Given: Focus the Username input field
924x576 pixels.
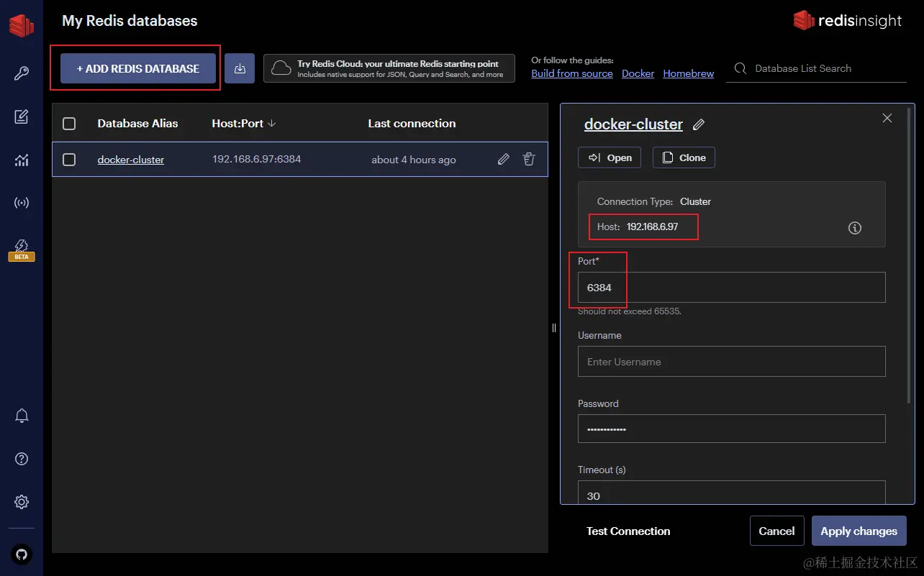Looking at the screenshot, I should pyautogui.click(x=731, y=361).
